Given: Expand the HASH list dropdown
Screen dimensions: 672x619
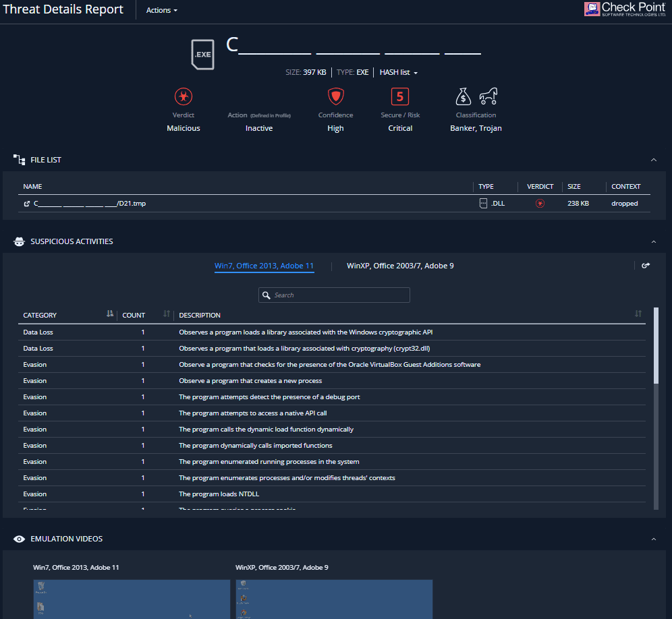Looking at the screenshot, I should coord(399,73).
